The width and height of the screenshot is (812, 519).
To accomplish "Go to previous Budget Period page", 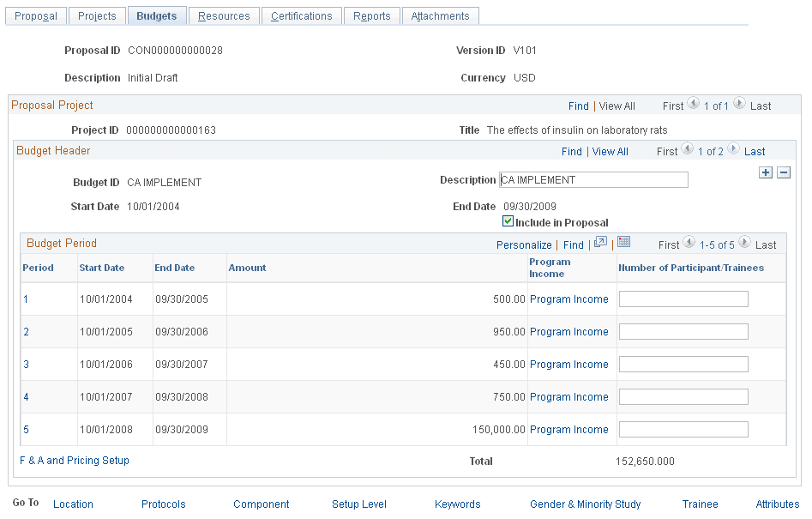I will coord(689,242).
